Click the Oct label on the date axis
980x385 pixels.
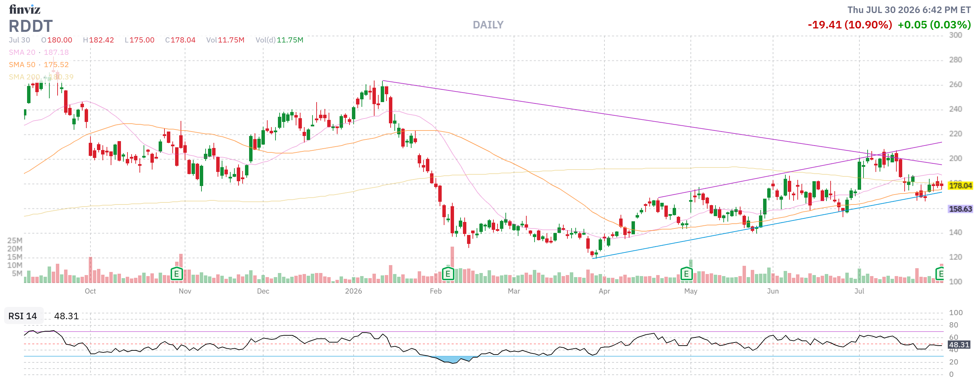90,291
